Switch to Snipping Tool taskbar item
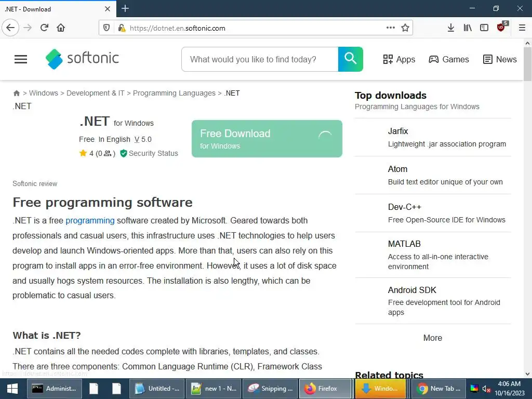The image size is (532, 399). tap(270, 389)
